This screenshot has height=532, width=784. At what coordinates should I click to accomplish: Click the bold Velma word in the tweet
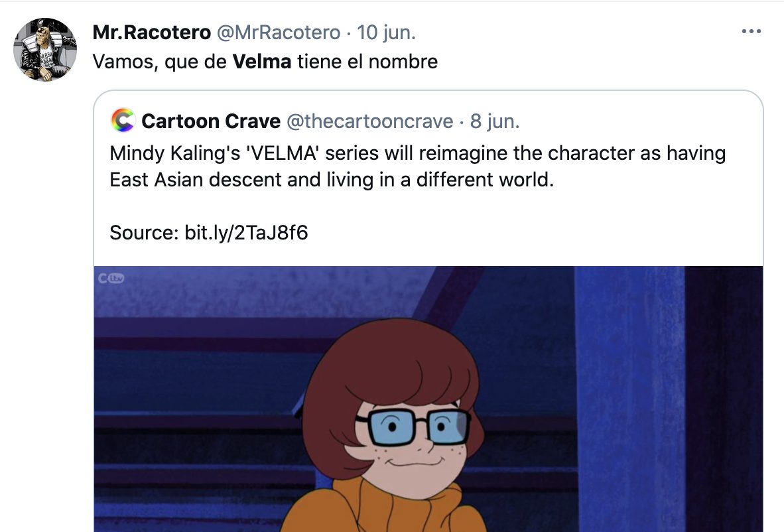[x=262, y=62]
